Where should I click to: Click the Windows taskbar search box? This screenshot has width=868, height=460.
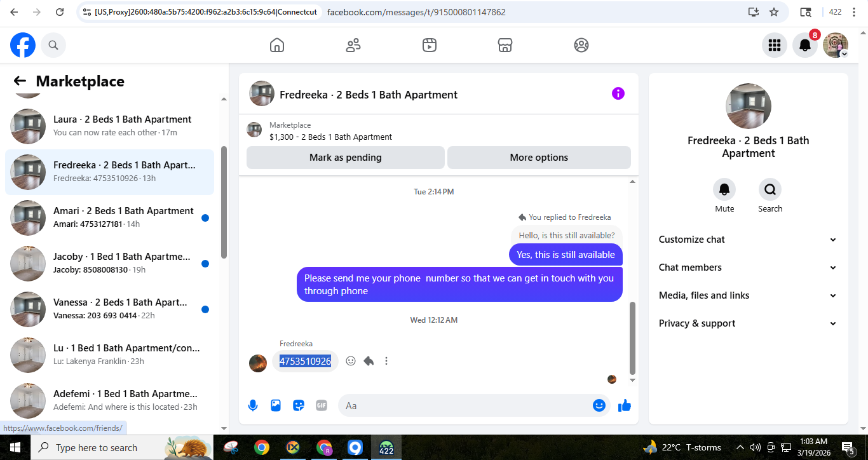coord(122,447)
